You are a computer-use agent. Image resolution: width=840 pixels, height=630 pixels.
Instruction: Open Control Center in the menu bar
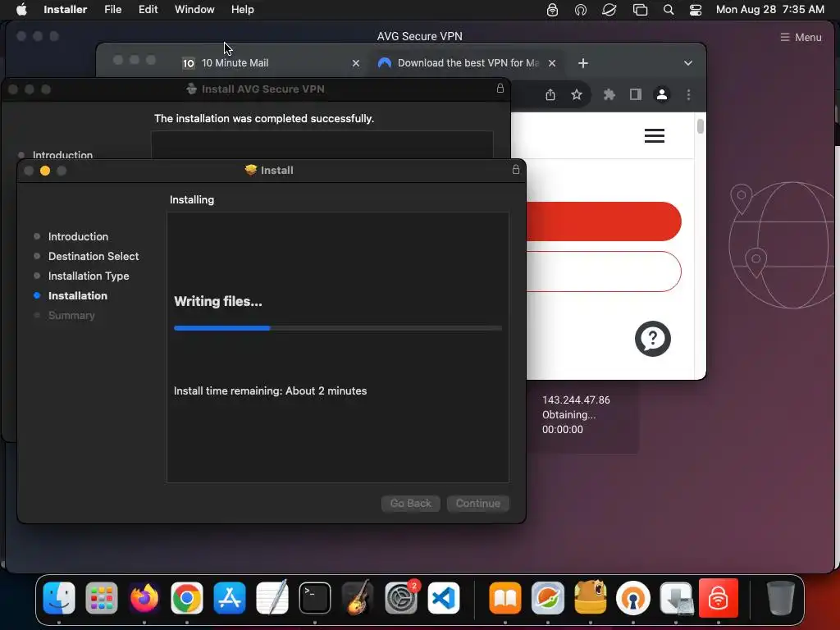[696, 10]
